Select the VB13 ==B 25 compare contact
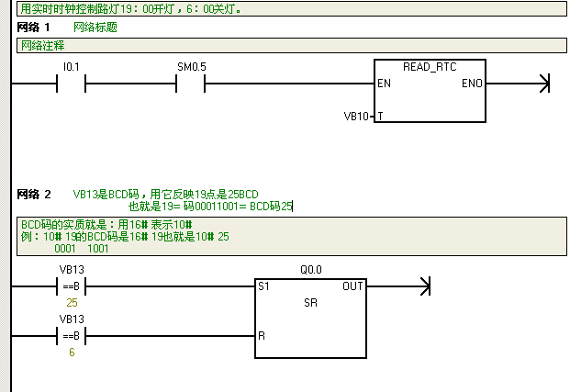The image size is (570, 392). click(x=72, y=286)
